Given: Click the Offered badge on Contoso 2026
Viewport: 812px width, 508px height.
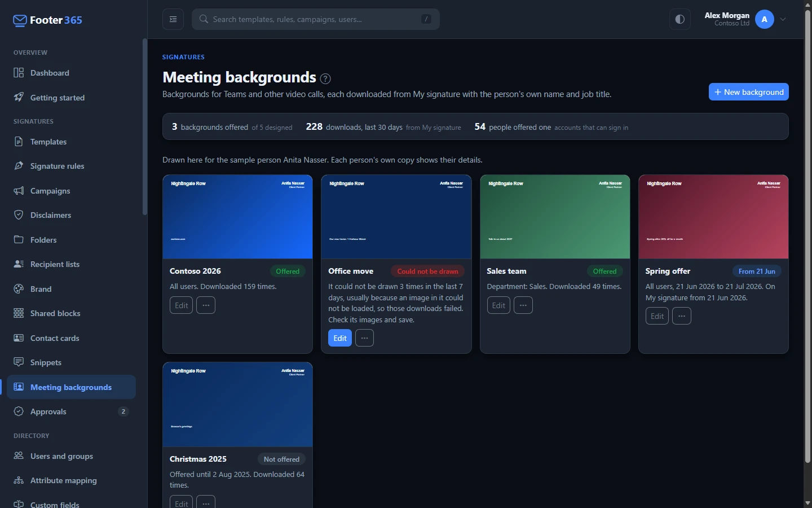Looking at the screenshot, I should 288,271.
